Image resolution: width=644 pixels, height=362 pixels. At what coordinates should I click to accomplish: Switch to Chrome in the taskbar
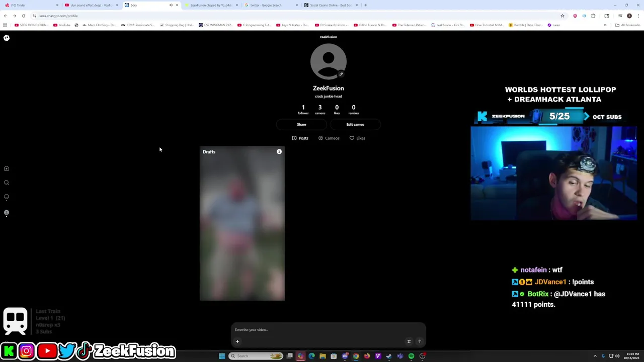pos(356,356)
